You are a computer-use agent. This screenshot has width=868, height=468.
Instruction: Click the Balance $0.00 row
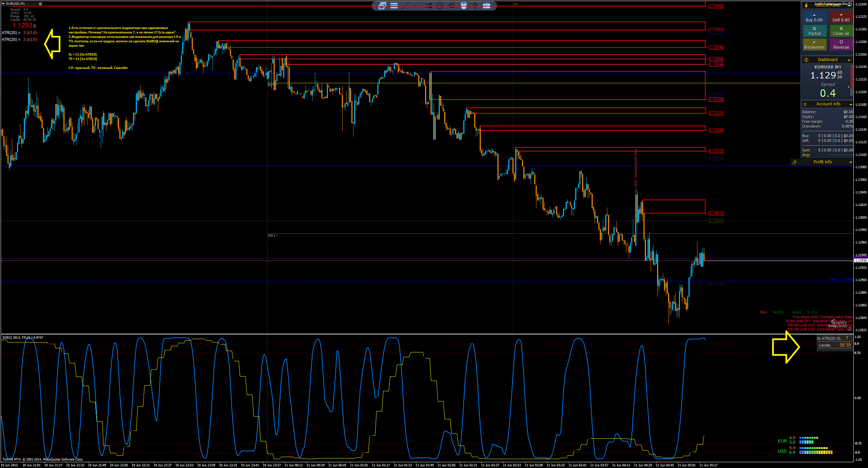click(x=827, y=112)
